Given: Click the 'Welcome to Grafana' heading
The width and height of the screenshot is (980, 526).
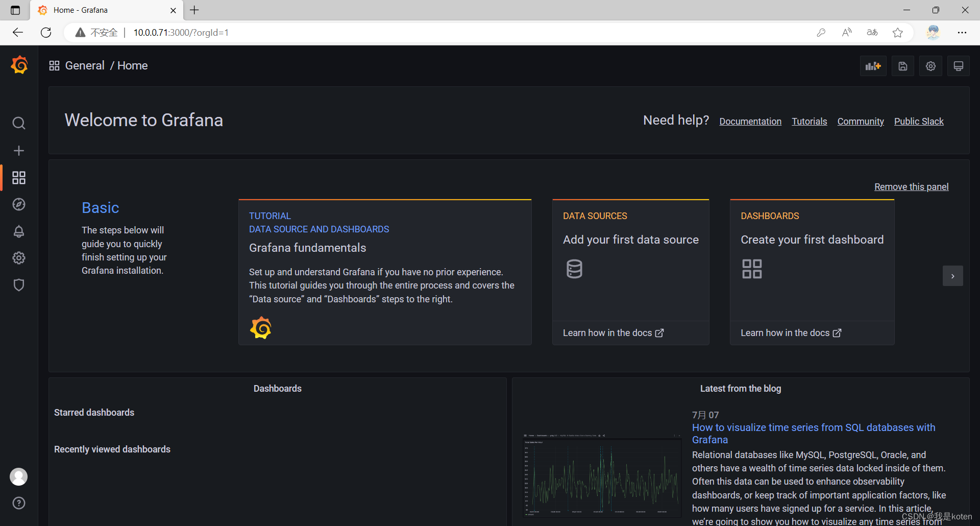Looking at the screenshot, I should tap(144, 120).
